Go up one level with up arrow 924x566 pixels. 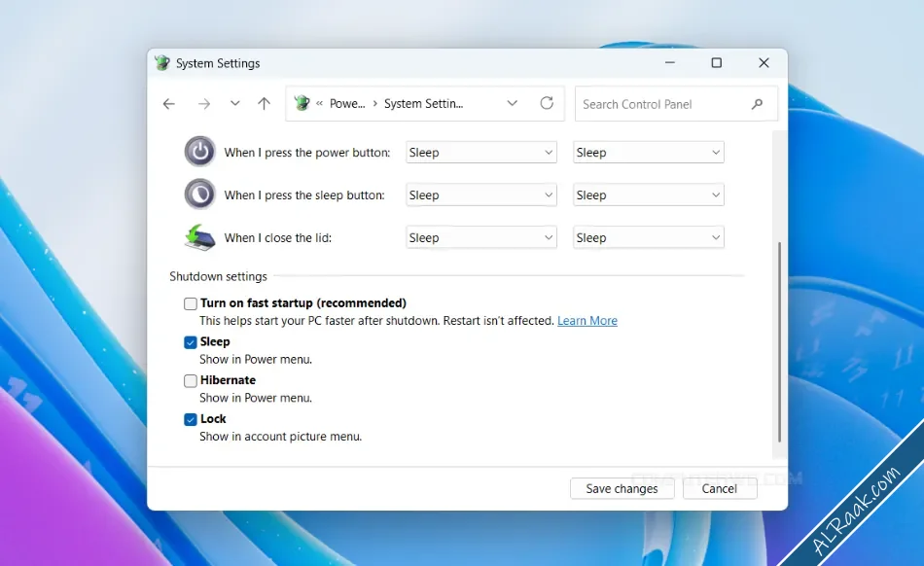point(264,104)
